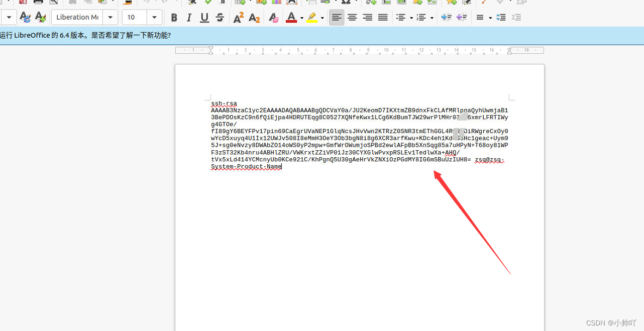Expand the bullet list style dropdown
This screenshot has height=331, width=644.
(x=411, y=18)
